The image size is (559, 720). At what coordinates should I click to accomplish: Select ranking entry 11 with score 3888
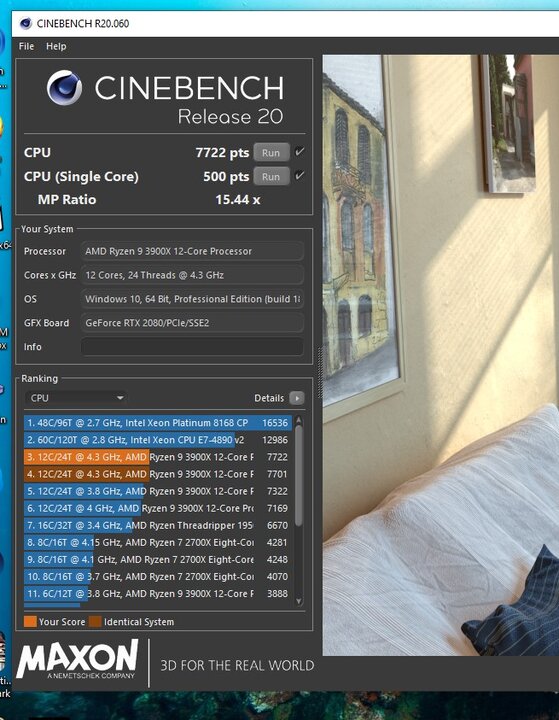tap(158, 594)
